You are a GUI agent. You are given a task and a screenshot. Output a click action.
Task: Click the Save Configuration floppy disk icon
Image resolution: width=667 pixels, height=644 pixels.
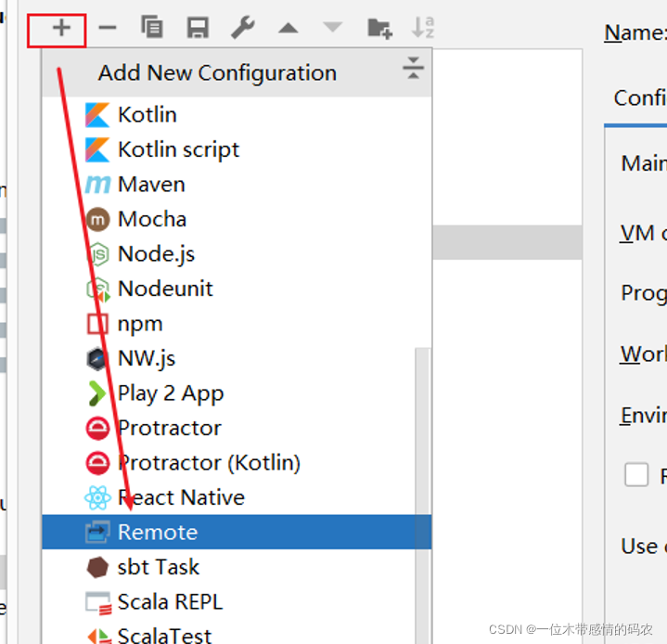click(x=197, y=29)
